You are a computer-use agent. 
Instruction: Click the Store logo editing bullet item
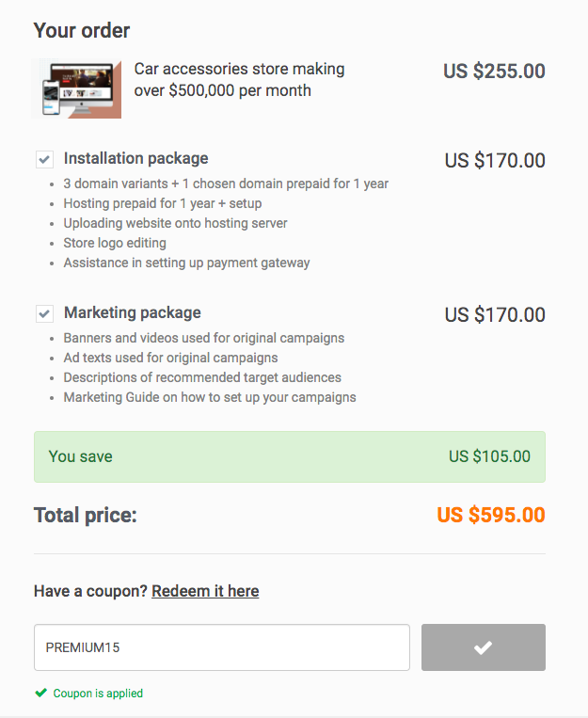(115, 243)
